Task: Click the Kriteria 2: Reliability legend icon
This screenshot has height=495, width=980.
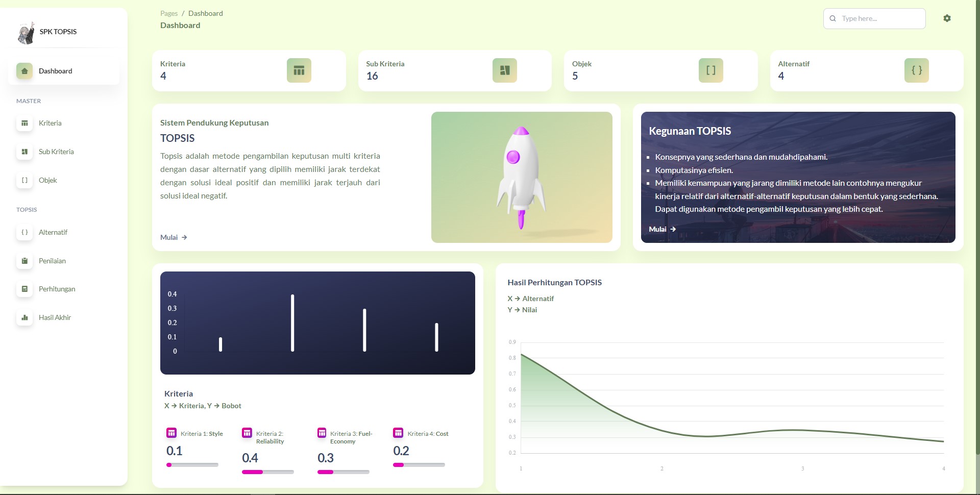Action: click(247, 432)
